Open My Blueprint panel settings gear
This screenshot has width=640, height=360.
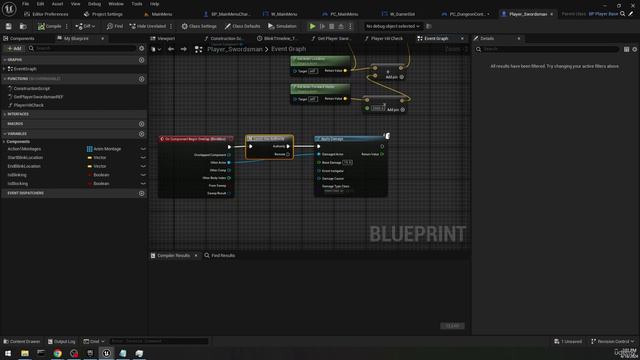(142, 48)
